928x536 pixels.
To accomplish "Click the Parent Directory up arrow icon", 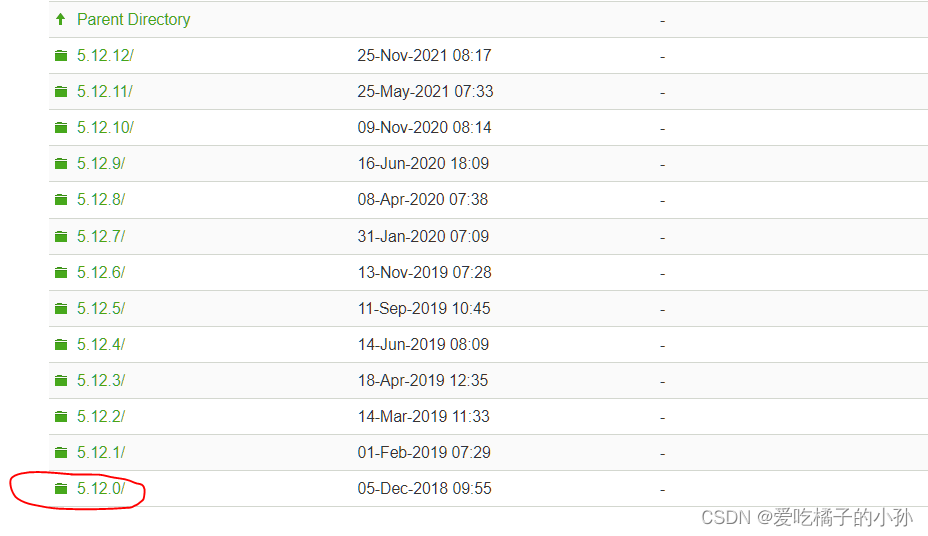I will 60,20.
